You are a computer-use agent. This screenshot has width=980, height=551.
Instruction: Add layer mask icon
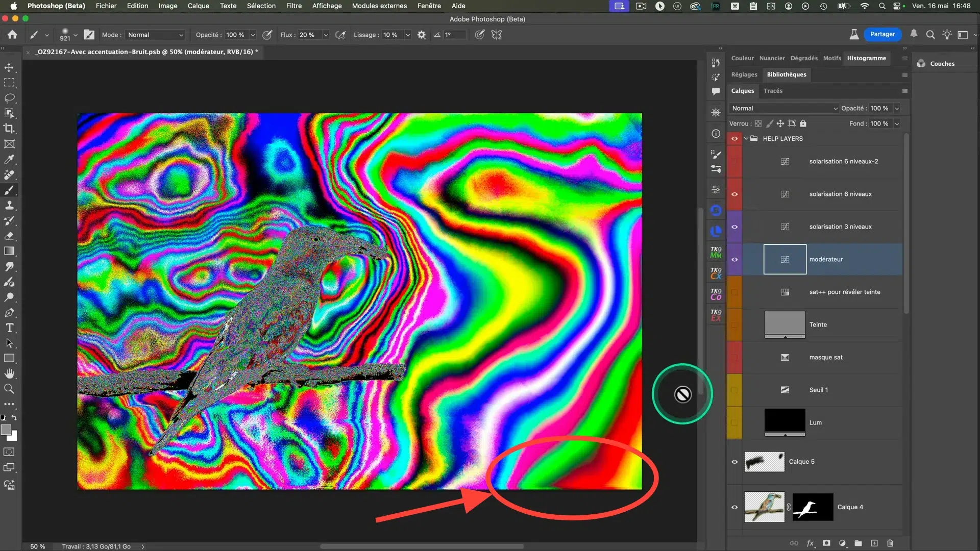click(826, 543)
